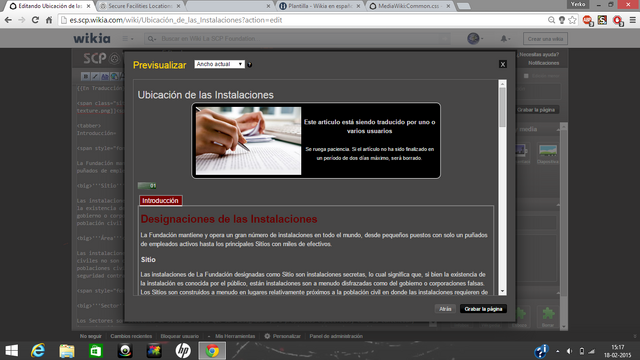Go back with the browser back arrow
Viewport: 640px width, 360px height.
8,20
